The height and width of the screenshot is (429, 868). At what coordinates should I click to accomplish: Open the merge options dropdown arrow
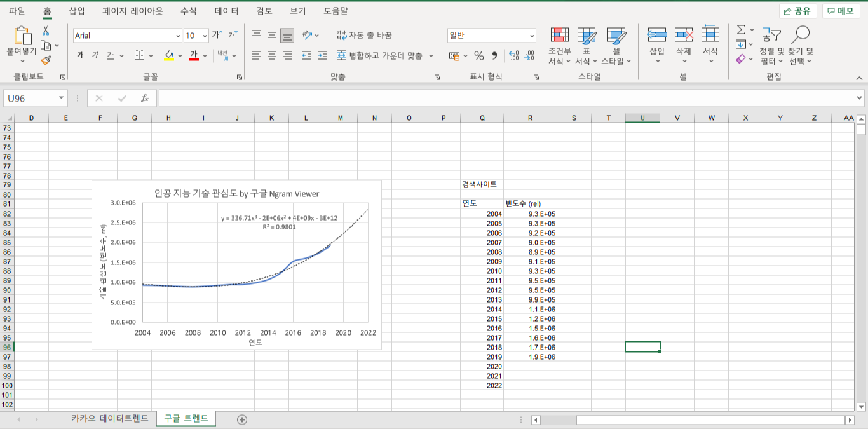(431, 56)
